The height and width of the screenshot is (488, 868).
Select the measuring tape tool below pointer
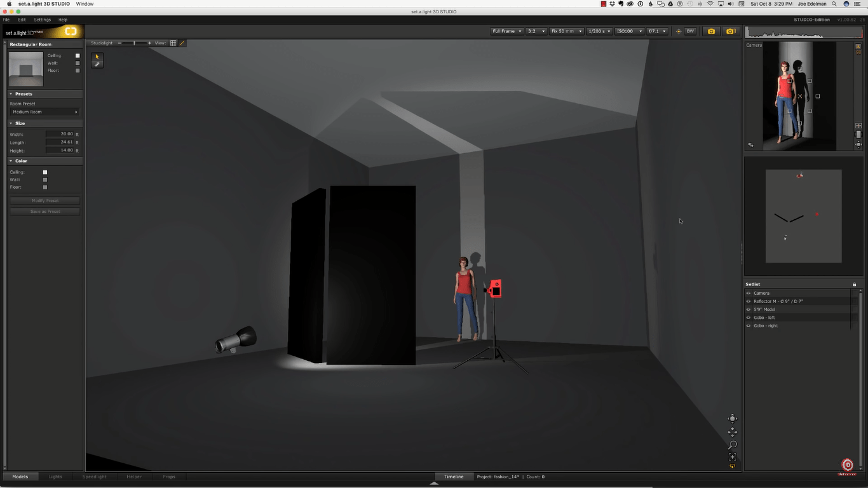point(97,64)
